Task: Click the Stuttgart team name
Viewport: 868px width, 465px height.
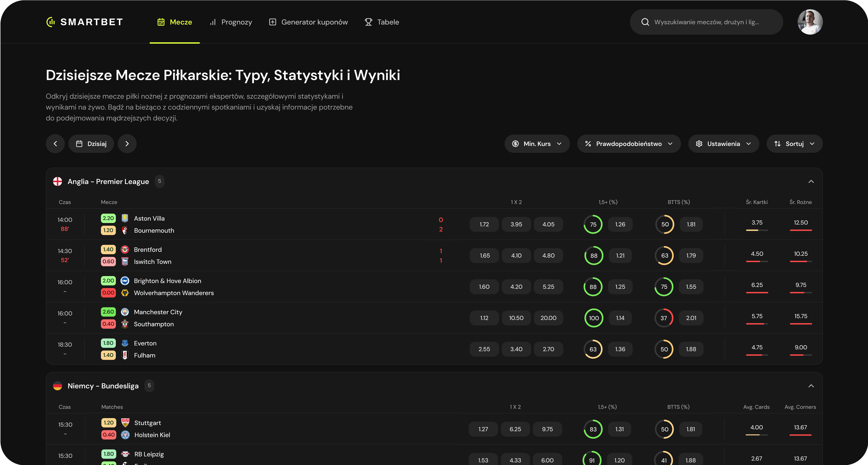Action: (148, 423)
